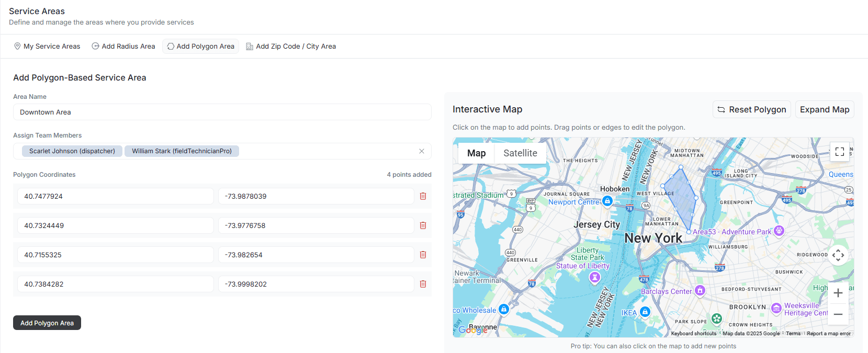Delete the 40.7324449 coordinate row
The image size is (868, 353).
(423, 225)
